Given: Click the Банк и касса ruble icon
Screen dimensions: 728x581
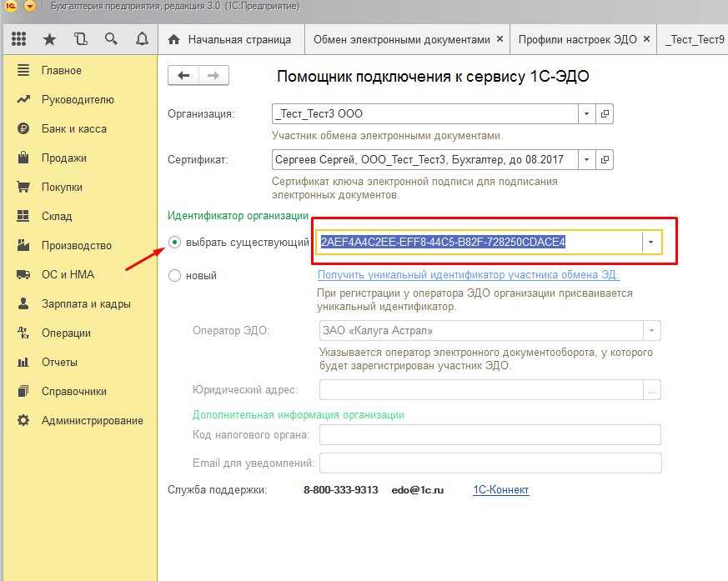Looking at the screenshot, I should pos(23,128).
